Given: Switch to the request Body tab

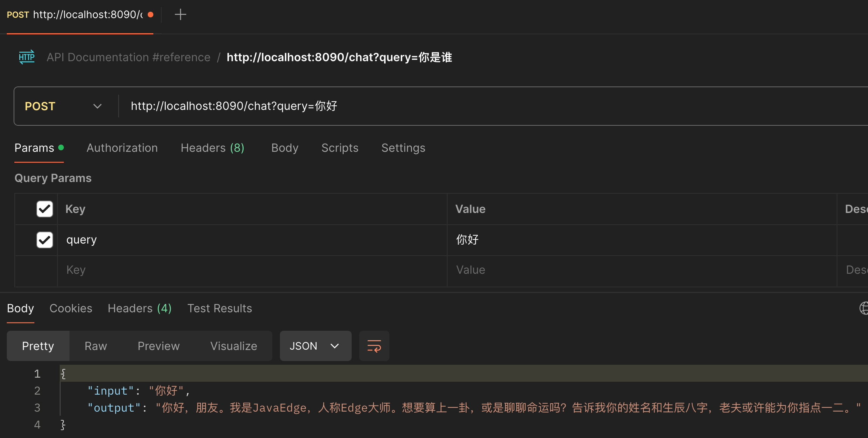Looking at the screenshot, I should (285, 148).
